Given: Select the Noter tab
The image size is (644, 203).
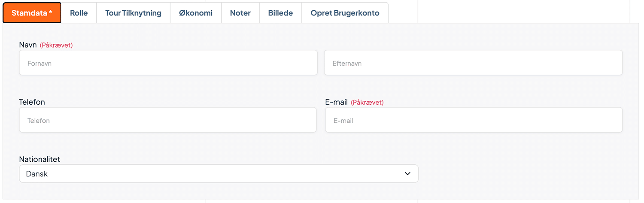Looking at the screenshot, I should point(240,13).
